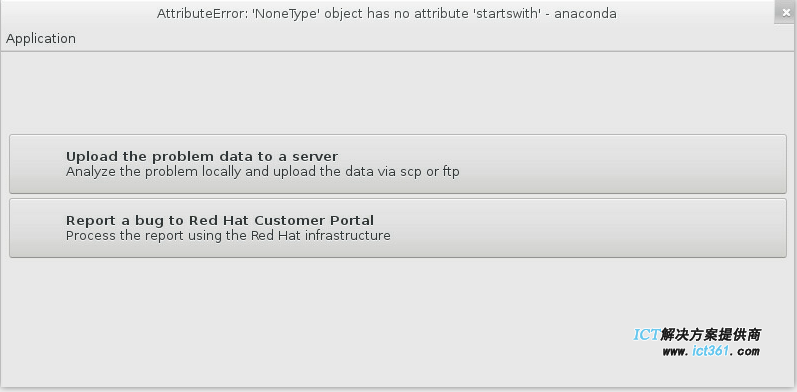Choose Upload the problem data to a server
Viewport: 797px width, 392px height.
pyautogui.click(x=398, y=164)
